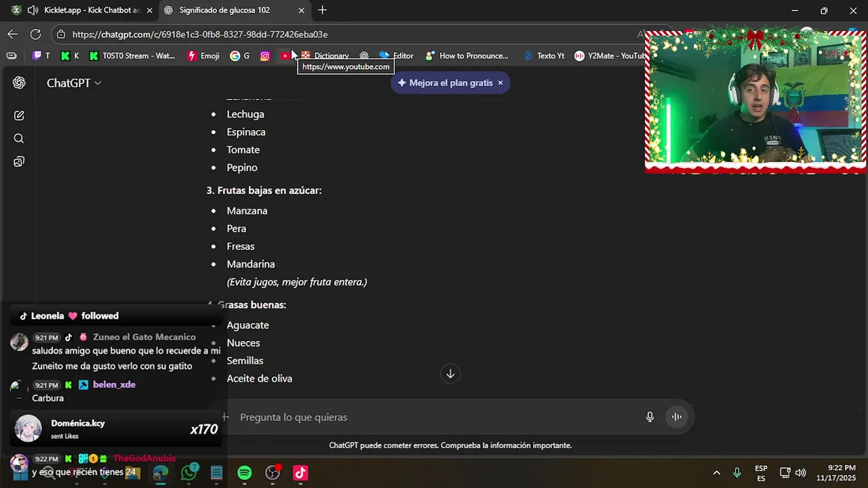Open TikTok from the taskbar
Screen dimensions: 868x488
[x=300, y=472]
